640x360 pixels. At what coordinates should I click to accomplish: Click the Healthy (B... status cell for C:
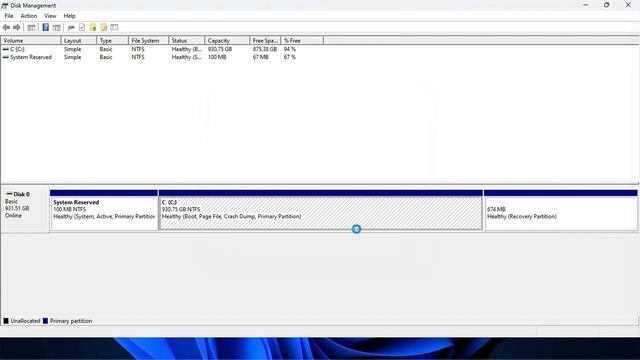coord(187,49)
